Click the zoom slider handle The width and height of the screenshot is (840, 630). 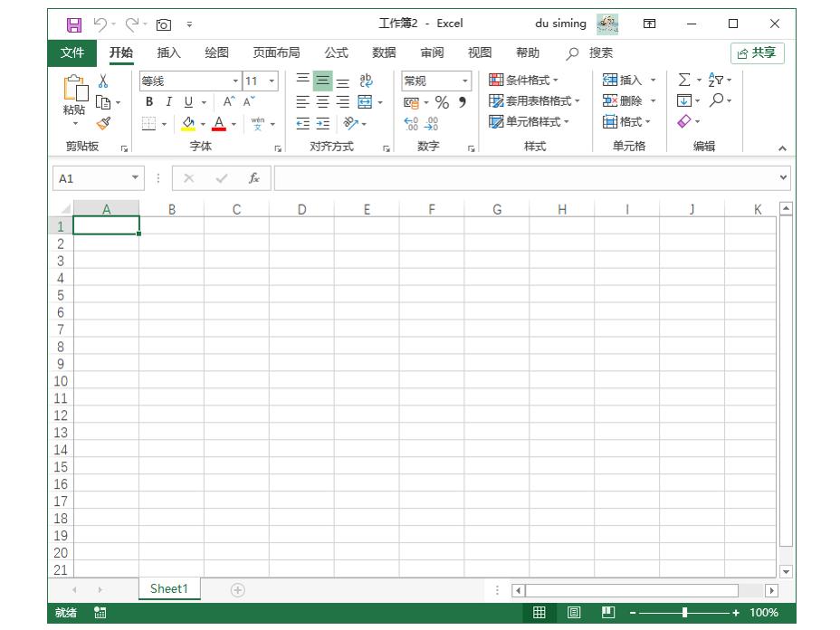(684, 613)
